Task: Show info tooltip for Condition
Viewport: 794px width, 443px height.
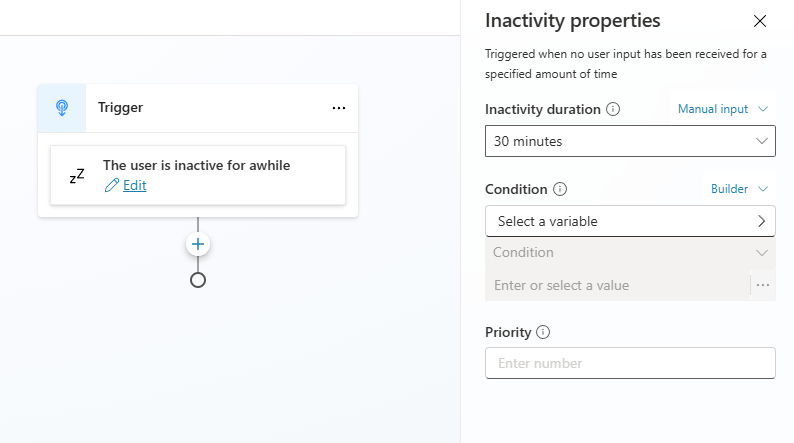Action: pyautogui.click(x=560, y=189)
